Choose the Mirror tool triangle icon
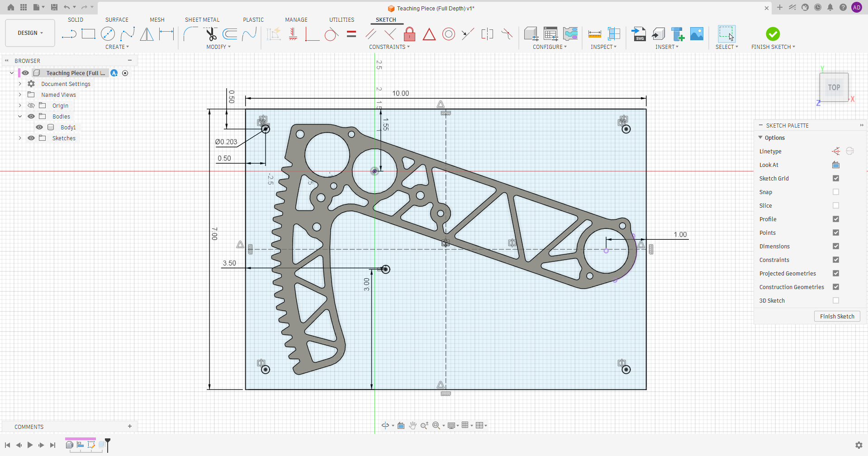 (x=147, y=34)
